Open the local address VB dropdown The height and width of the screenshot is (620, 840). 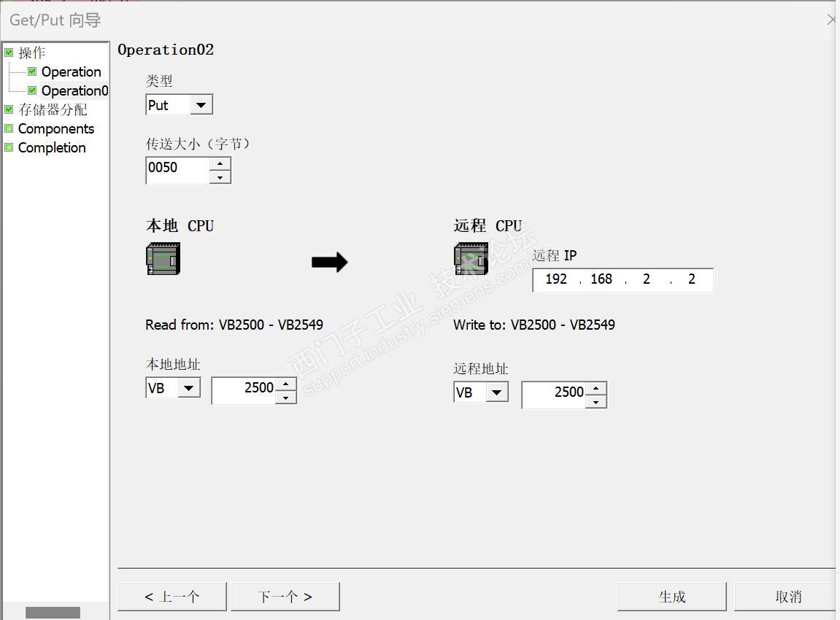tap(189, 388)
